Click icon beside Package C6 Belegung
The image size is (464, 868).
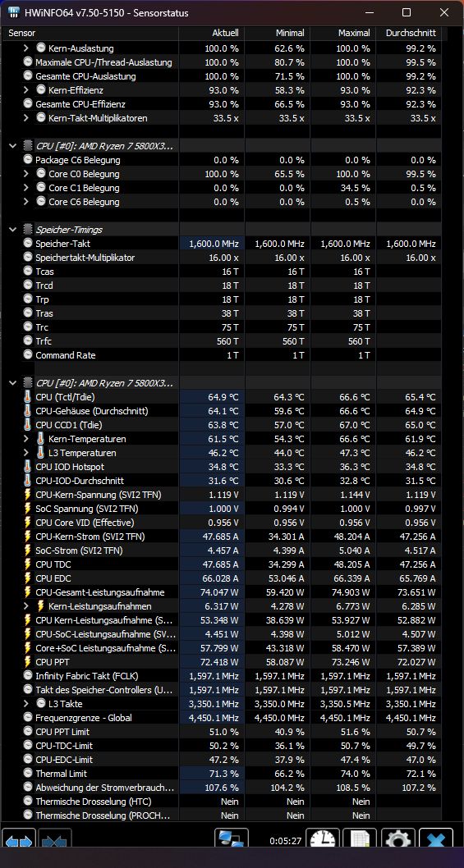click(28, 159)
